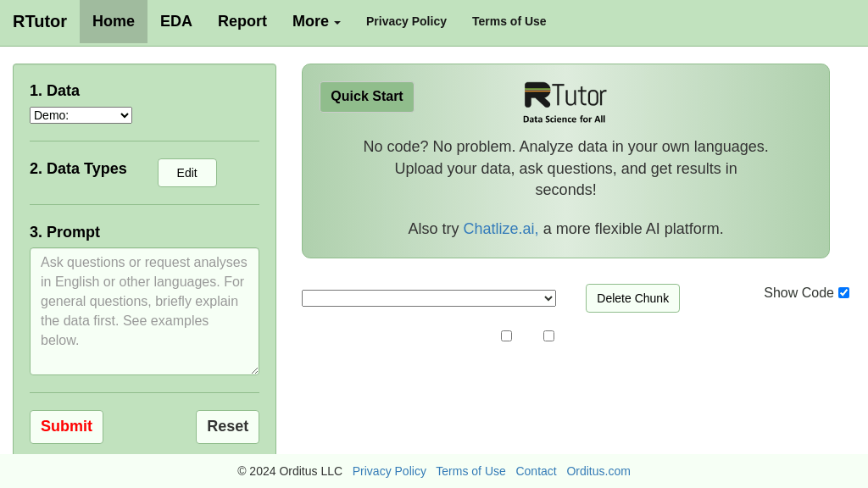Switch to the EDA tab
The image size is (868, 488).
(176, 21)
